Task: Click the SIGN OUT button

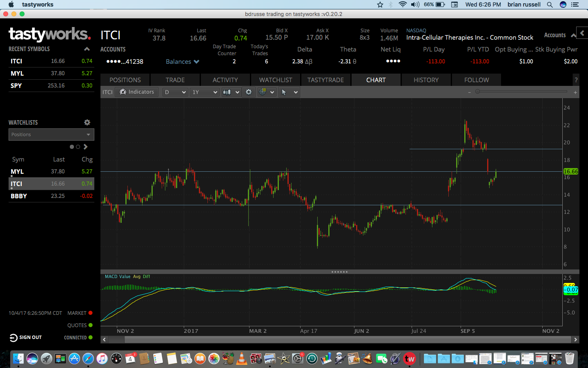Action: (x=26, y=338)
